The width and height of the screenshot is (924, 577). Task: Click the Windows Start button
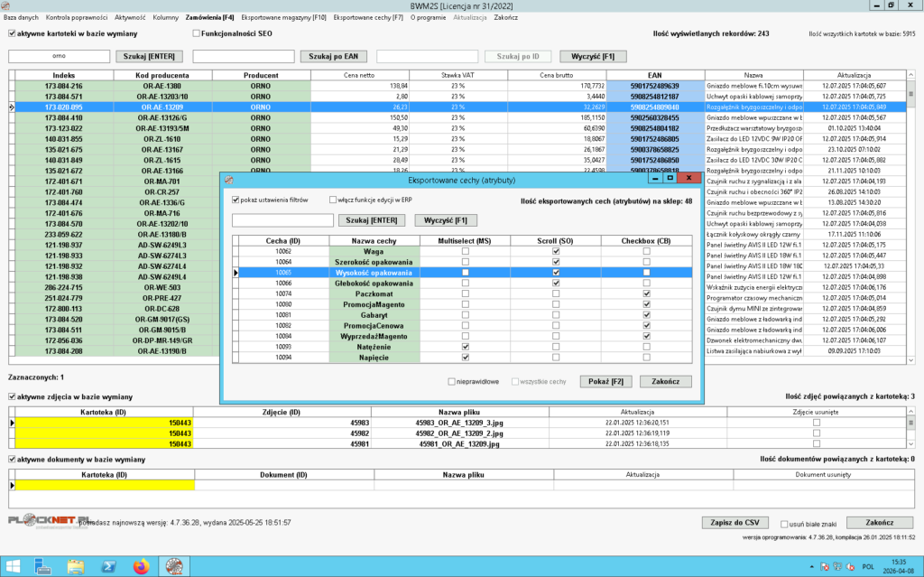tap(13, 566)
